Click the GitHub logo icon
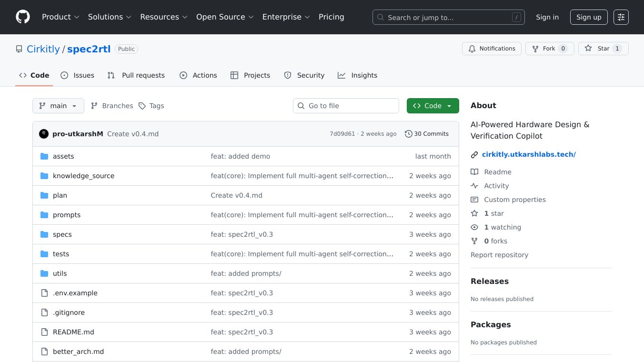The image size is (644, 362). pyautogui.click(x=23, y=17)
